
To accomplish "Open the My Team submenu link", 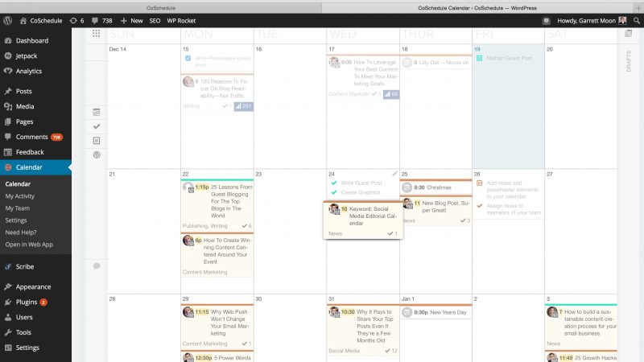I will [18, 208].
